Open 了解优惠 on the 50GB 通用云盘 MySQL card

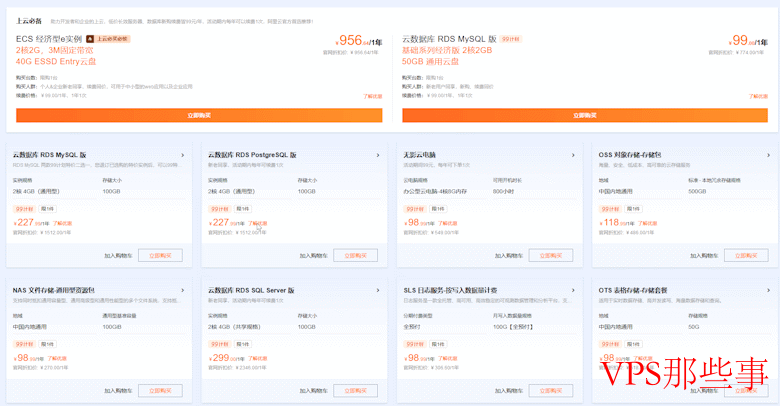pyautogui.click(x=758, y=97)
